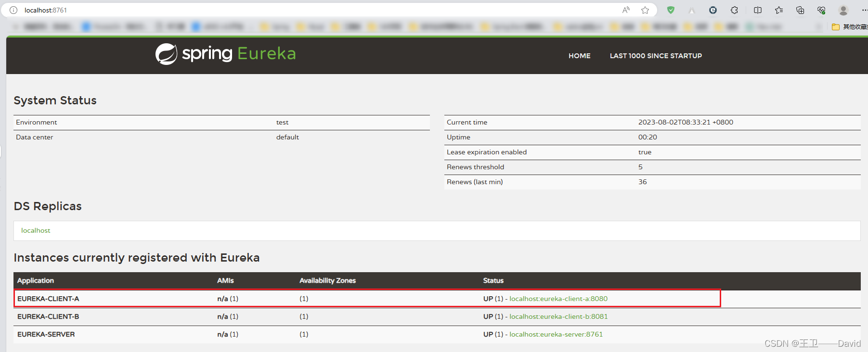Image resolution: width=868 pixels, height=352 pixels.
Task: Select the Data center value default
Action: coord(287,137)
